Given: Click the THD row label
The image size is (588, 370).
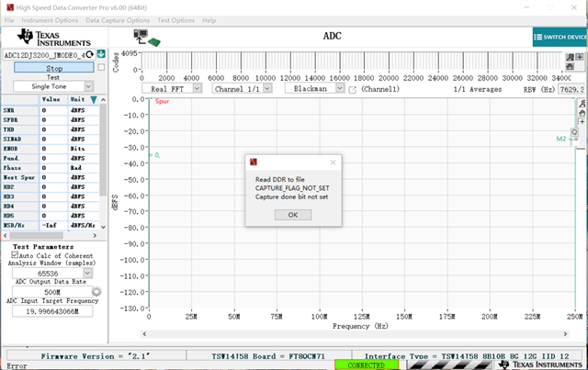Looking at the screenshot, I should click(8, 129).
